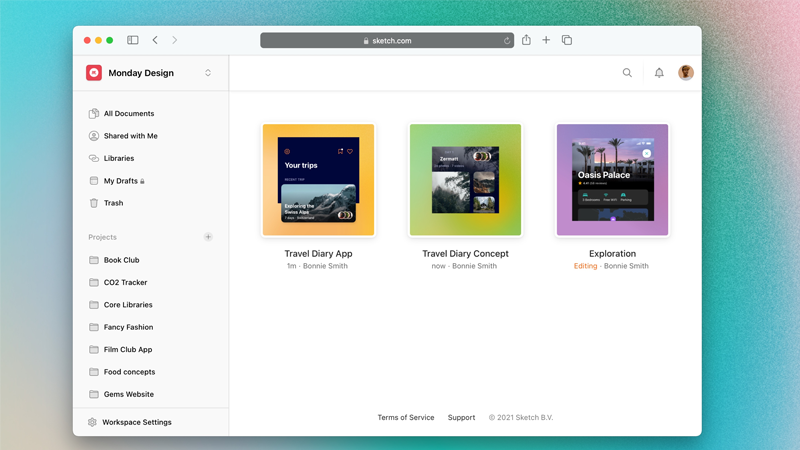800x450 pixels.
Task: Open the Travel Diary App document thumbnail
Action: (x=318, y=180)
